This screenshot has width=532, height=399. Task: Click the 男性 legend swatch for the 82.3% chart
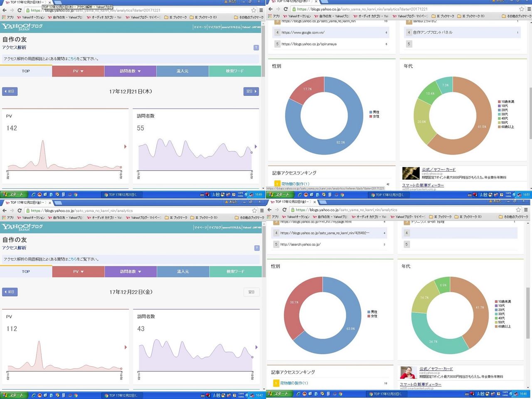click(x=371, y=112)
